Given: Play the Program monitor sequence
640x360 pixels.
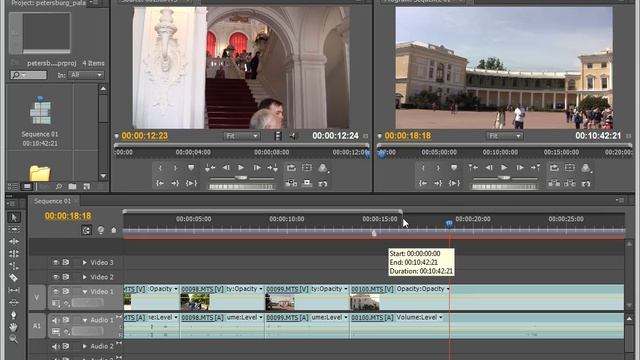Looking at the screenshot, I should [504, 168].
